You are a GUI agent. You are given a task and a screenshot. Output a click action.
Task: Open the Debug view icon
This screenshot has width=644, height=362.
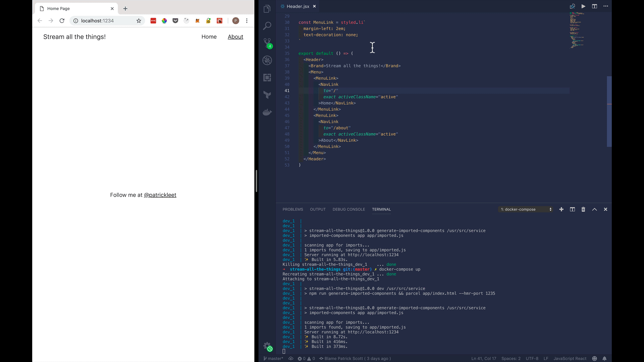coord(267,60)
